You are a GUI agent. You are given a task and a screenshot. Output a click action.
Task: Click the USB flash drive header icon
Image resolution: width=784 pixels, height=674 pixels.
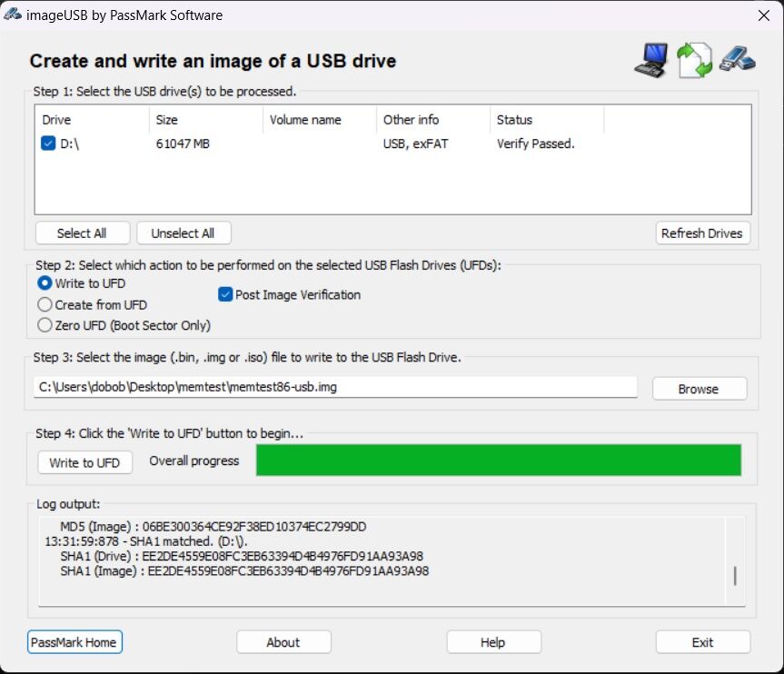(738, 58)
